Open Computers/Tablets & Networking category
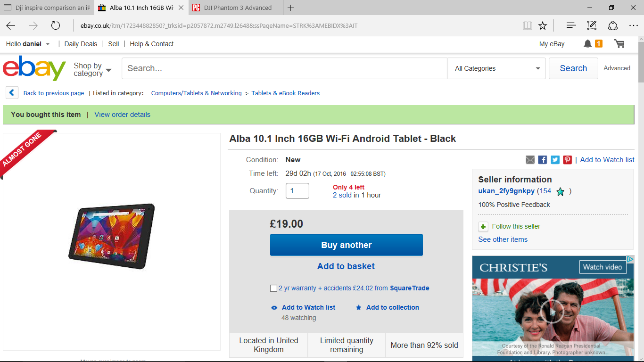 196,93
